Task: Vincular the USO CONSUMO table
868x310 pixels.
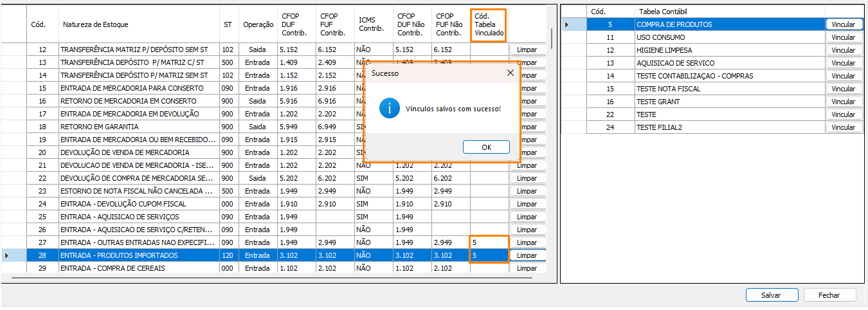Action: point(844,37)
